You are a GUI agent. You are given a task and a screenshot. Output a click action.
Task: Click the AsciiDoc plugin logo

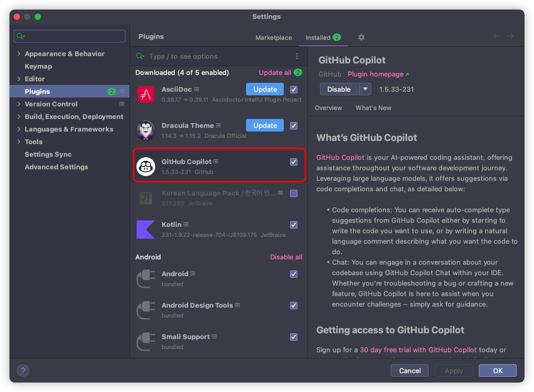[146, 94]
